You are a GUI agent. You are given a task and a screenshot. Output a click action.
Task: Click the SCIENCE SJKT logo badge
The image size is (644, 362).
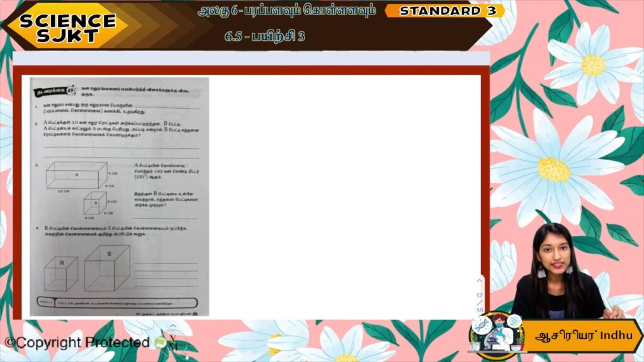tap(67, 26)
